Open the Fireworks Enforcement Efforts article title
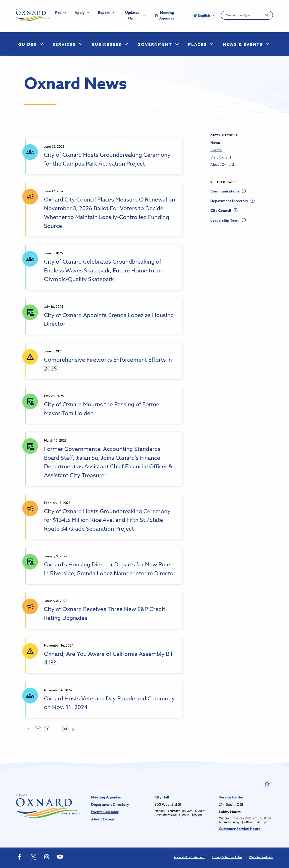This screenshot has height=868, width=289. click(x=108, y=364)
